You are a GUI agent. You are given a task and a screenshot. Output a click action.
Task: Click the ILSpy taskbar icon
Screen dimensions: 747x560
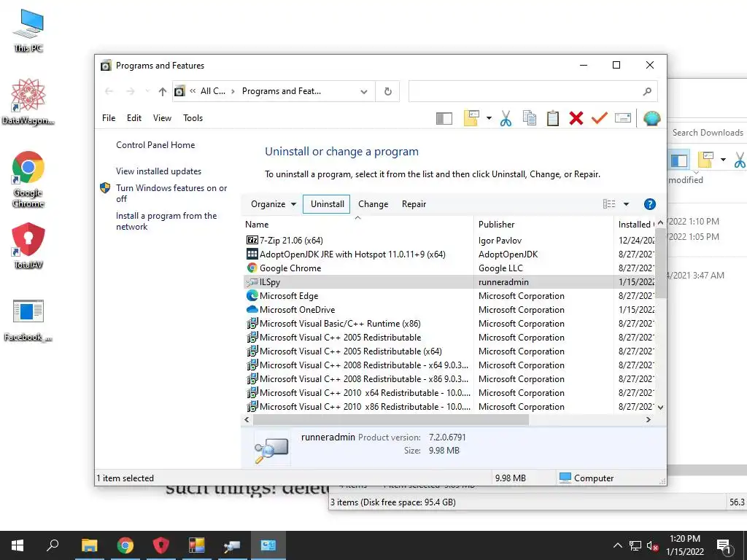click(x=232, y=545)
